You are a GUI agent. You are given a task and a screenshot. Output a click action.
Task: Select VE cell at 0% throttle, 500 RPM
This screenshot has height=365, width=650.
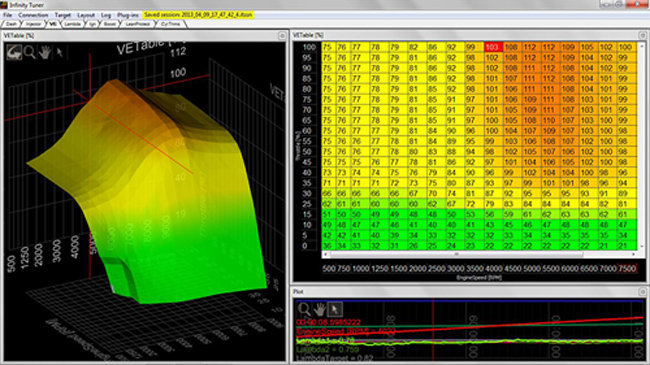point(328,246)
